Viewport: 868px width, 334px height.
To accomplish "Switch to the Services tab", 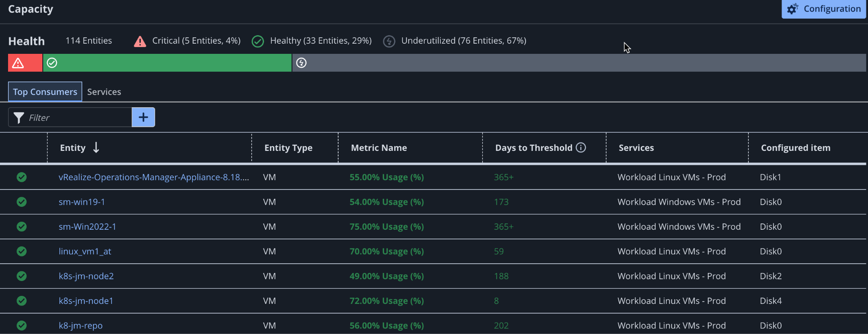I will click(104, 92).
